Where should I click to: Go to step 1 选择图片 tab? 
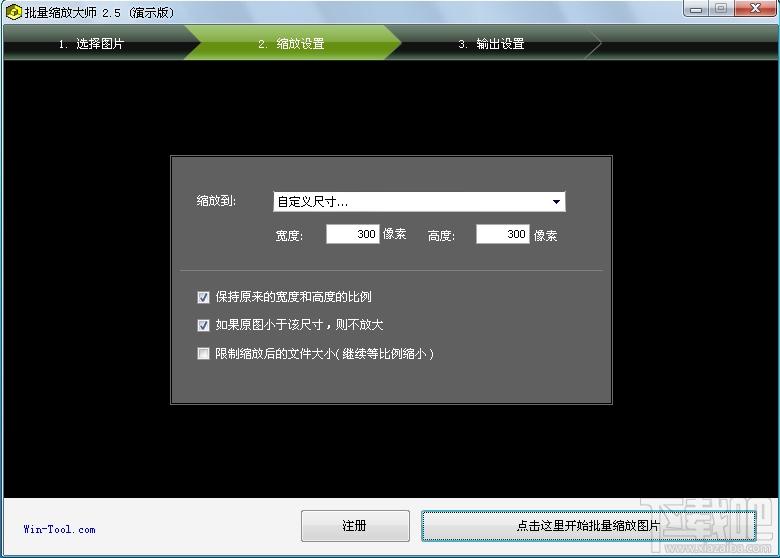(92, 44)
